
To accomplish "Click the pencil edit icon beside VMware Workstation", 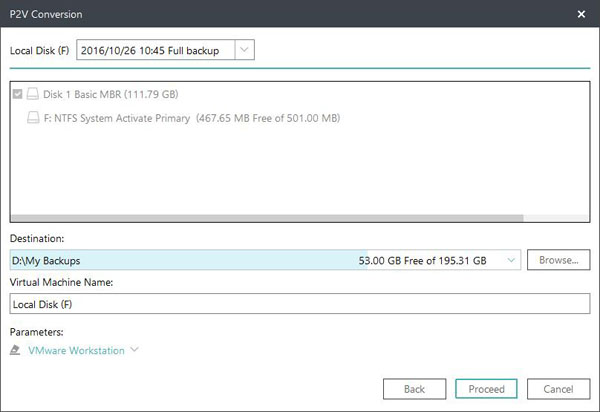I will click(15, 350).
